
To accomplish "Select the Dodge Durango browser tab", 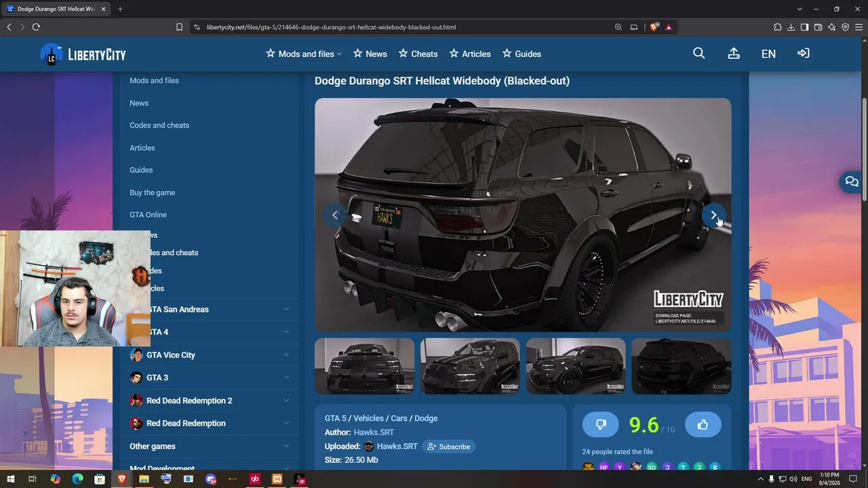I will (x=56, y=9).
